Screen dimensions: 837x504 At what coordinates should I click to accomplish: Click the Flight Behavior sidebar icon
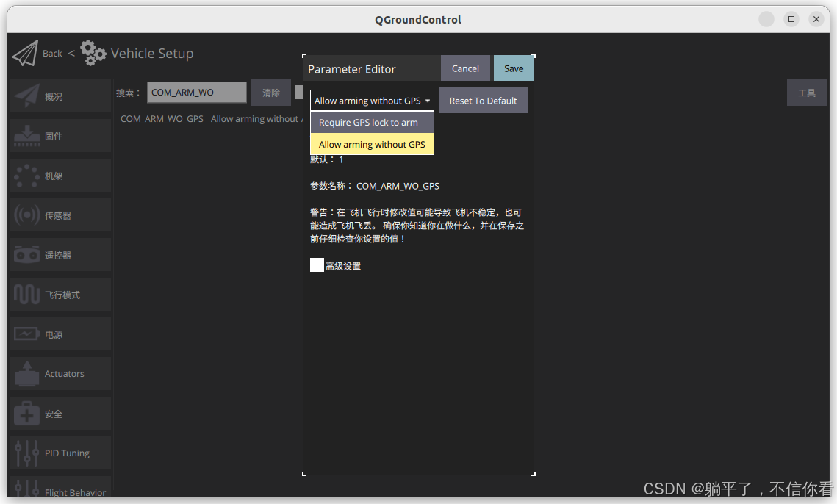coord(26,489)
